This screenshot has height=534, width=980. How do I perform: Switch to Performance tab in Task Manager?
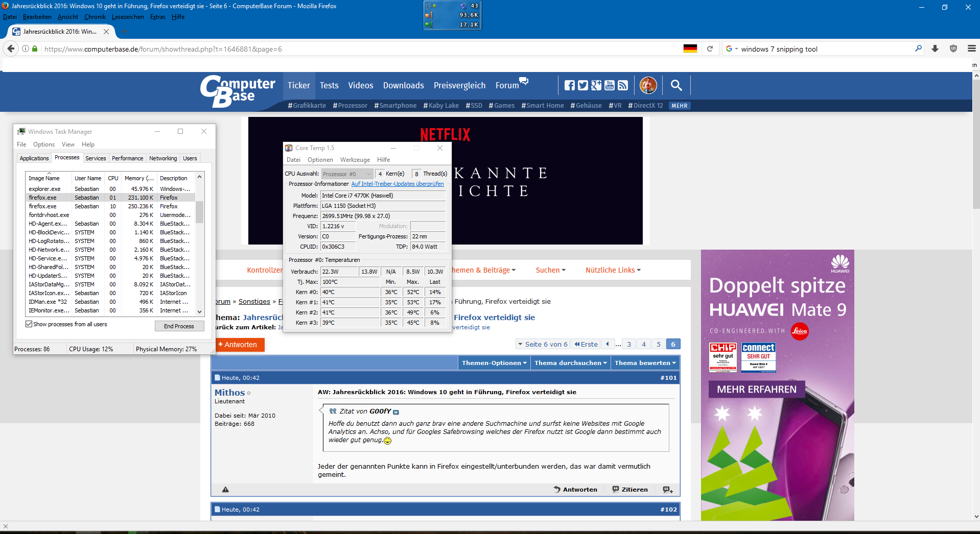(x=127, y=158)
